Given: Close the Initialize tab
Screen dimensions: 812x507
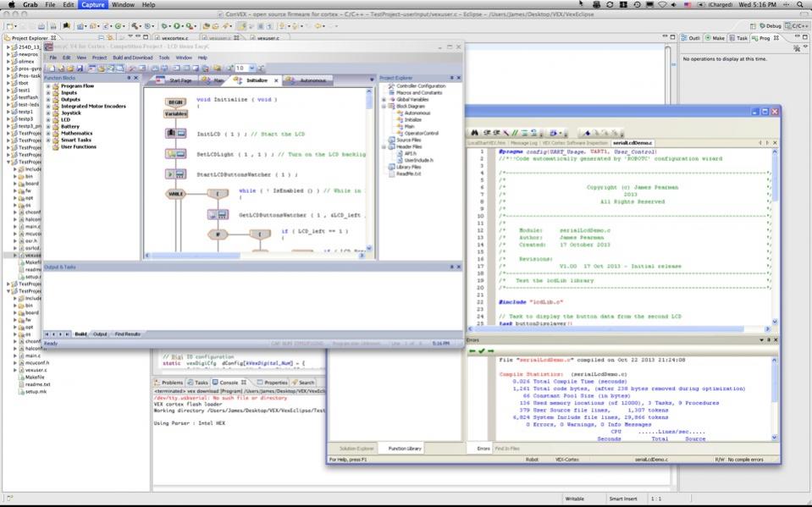Looking at the screenshot, I should click(276, 80).
